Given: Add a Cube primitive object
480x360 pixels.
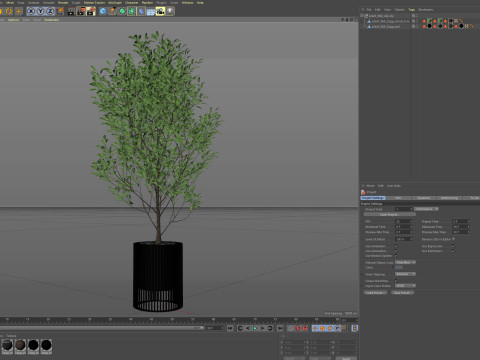Looking at the screenshot, I should (103, 11).
